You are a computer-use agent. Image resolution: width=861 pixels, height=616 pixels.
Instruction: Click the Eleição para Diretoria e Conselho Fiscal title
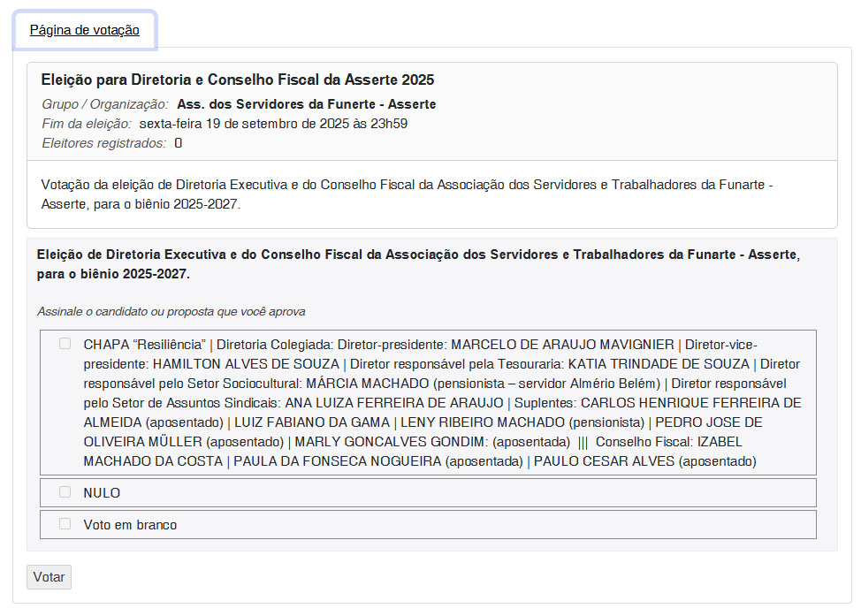[x=238, y=80]
